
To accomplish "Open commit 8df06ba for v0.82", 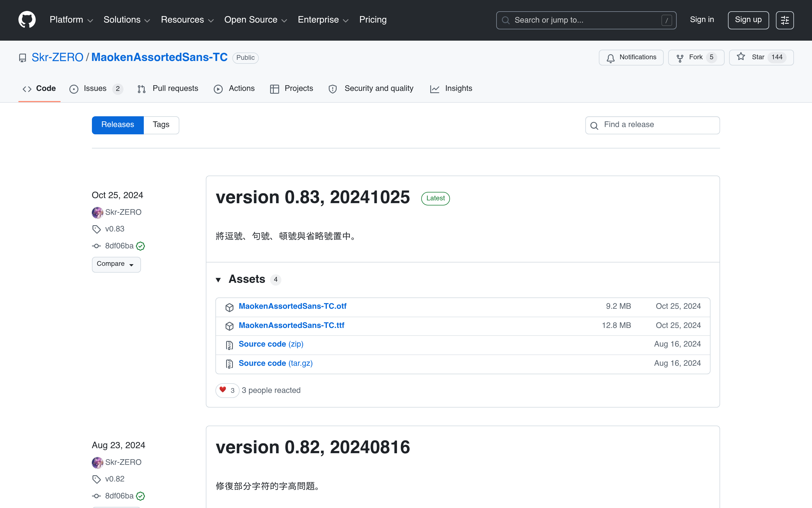I will 119,496.
